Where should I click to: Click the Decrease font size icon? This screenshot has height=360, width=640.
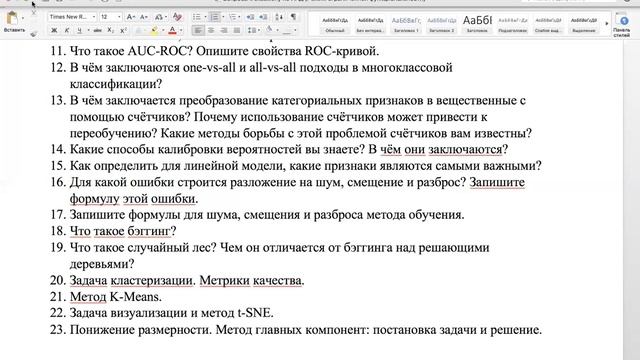144,17
